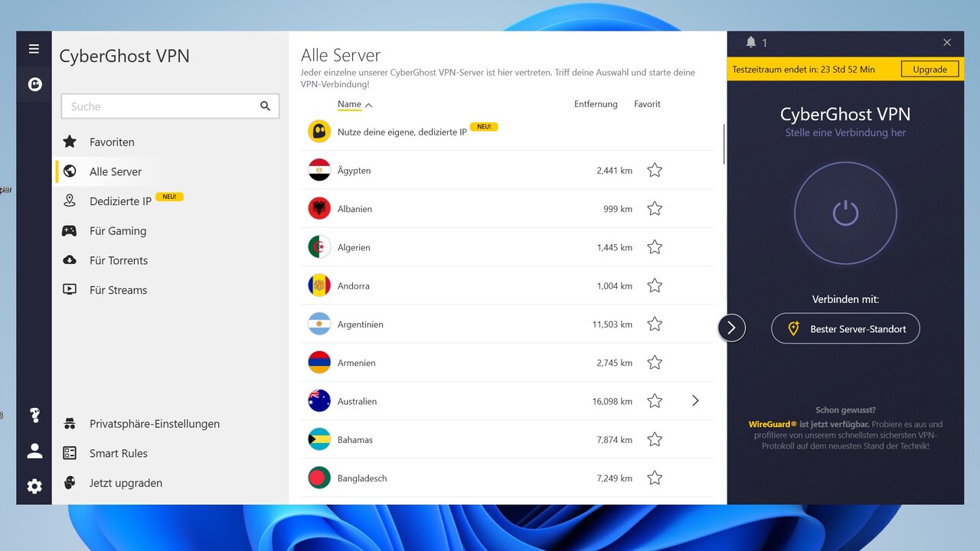
Task: Select the Armenien server name
Action: [357, 363]
